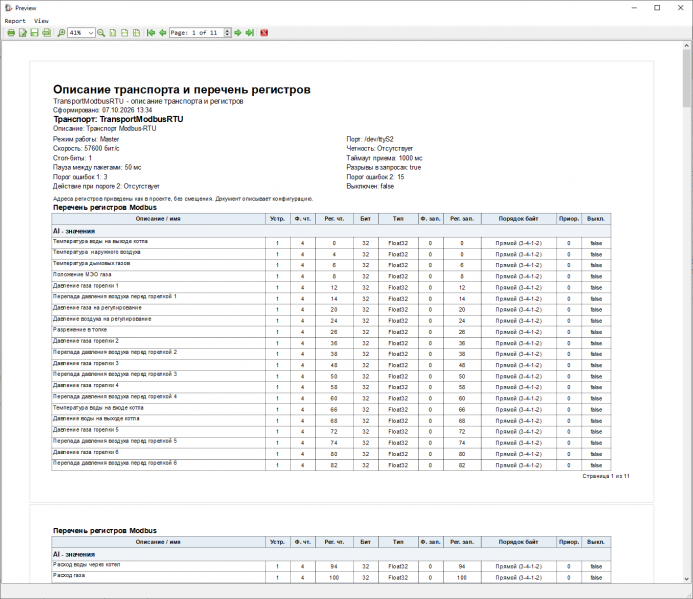Click the heading 'Транспорт: TransportModbusRTU'
The height and width of the screenshot is (599, 693).
click(x=118, y=119)
